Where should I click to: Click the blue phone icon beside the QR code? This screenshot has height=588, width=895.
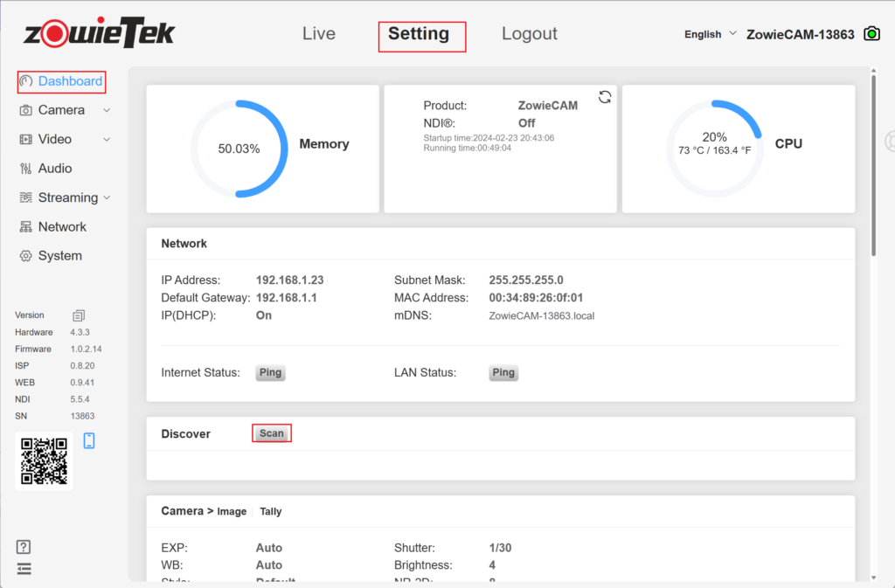coord(88,441)
